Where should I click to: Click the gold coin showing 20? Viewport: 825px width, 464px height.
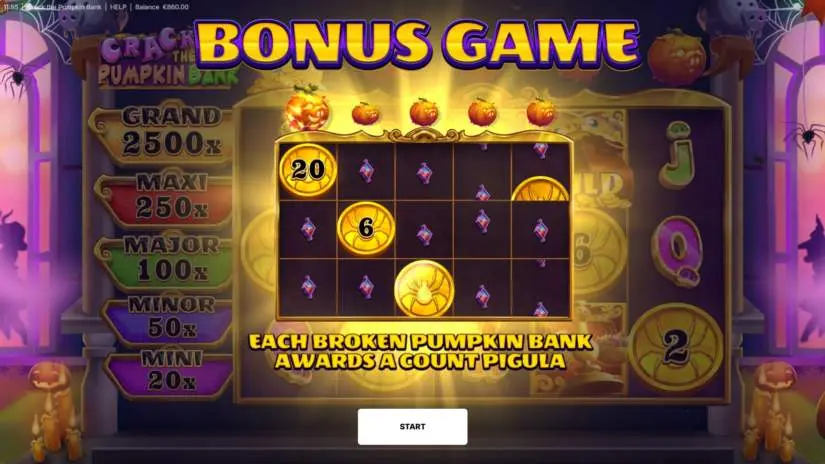308,170
